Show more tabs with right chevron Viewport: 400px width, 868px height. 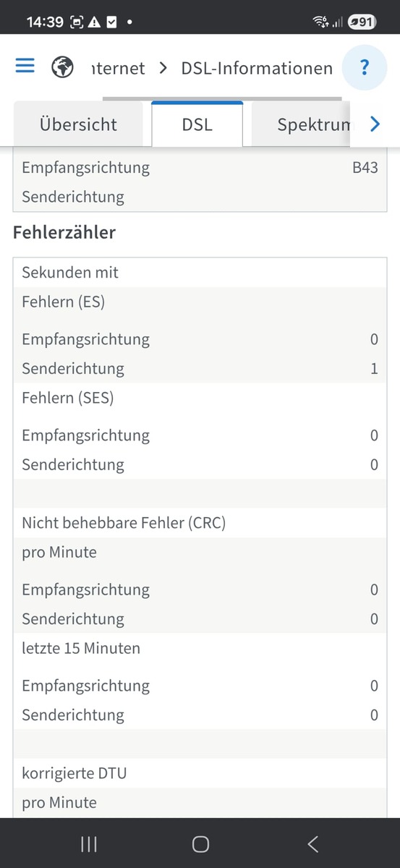point(374,124)
